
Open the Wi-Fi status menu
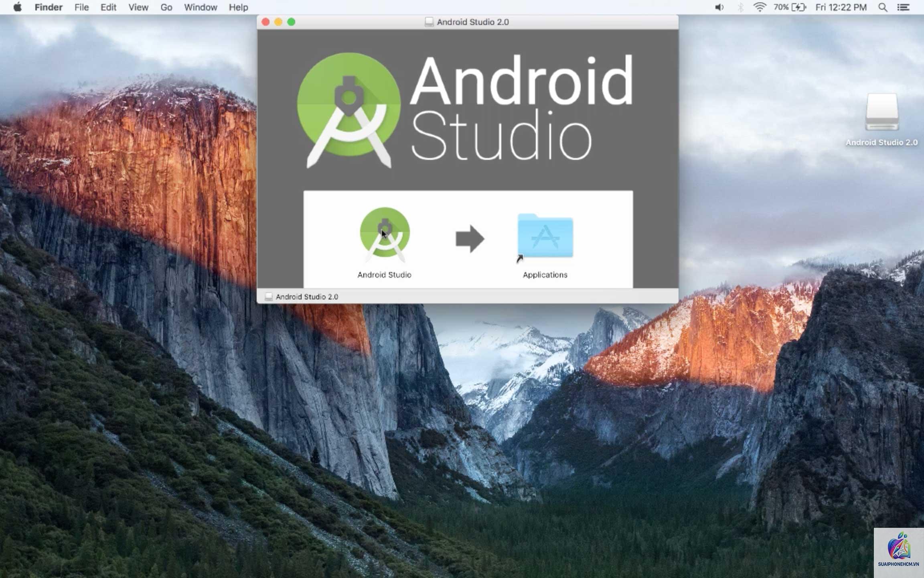click(760, 7)
